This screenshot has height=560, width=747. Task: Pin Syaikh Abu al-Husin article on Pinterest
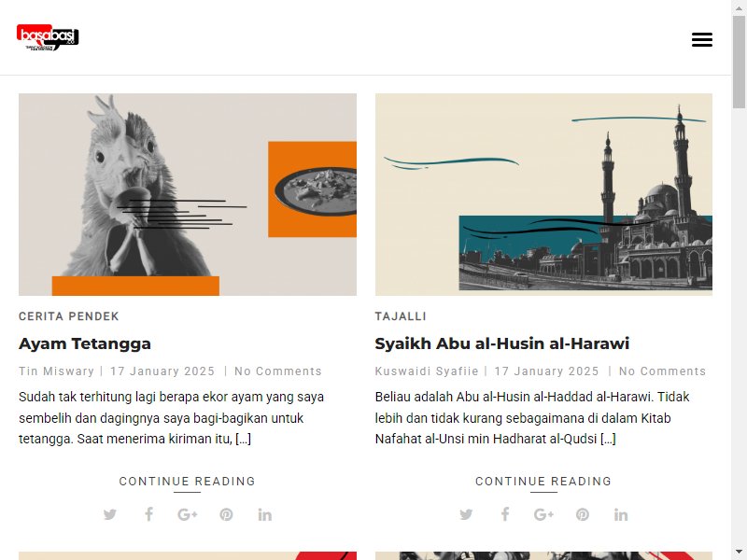[x=582, y=514]
